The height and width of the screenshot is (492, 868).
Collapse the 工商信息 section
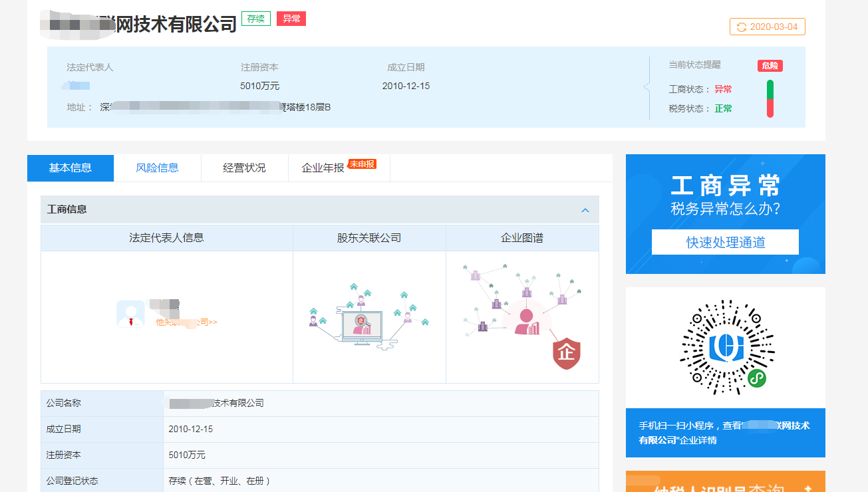pos(585,210)
